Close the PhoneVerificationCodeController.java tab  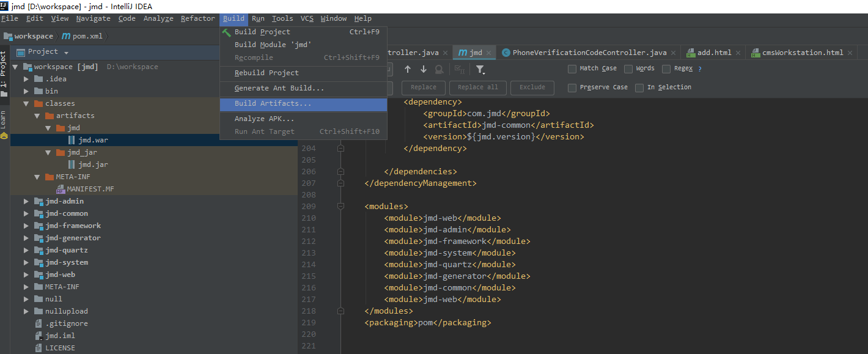[673, 53]
